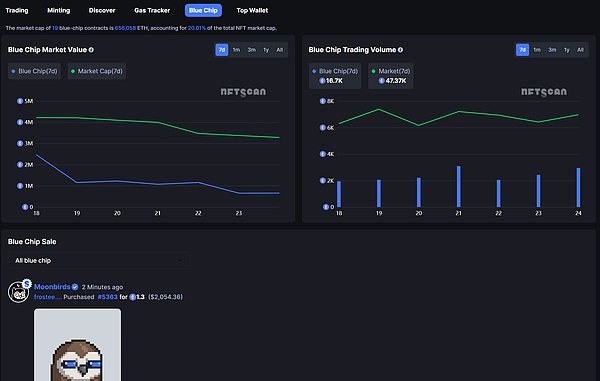Image resolution: width=600 pixels, height=381 pixels.
Task: Open token #5363 link
Action: pyautogui.click(x=108, y=297)
